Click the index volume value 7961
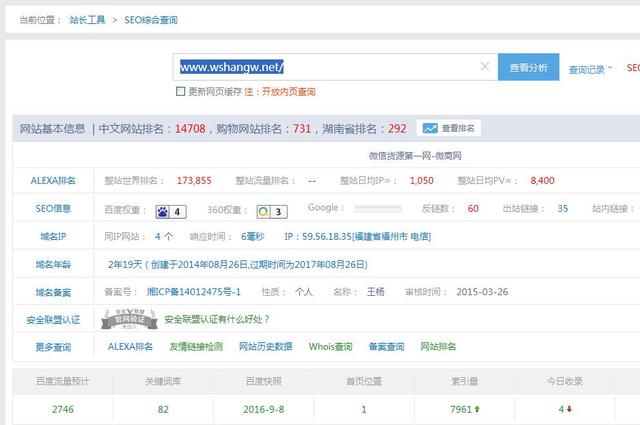Screen dimensions: 640x425 (461, 409)
